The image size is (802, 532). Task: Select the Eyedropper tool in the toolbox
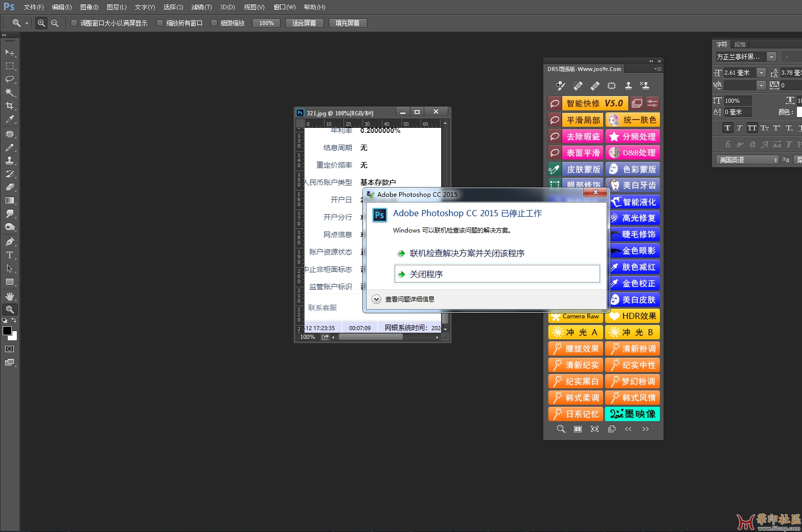coord(10,119)
